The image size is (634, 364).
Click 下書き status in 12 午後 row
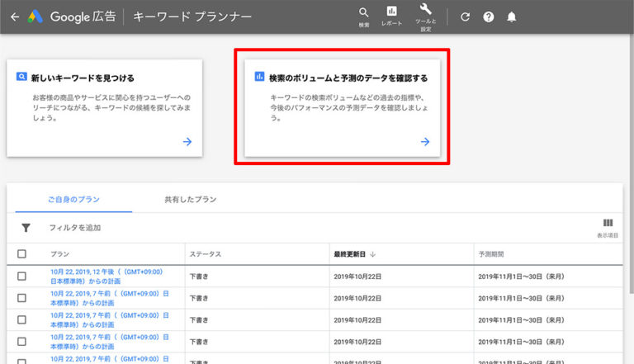coord(199,277)
